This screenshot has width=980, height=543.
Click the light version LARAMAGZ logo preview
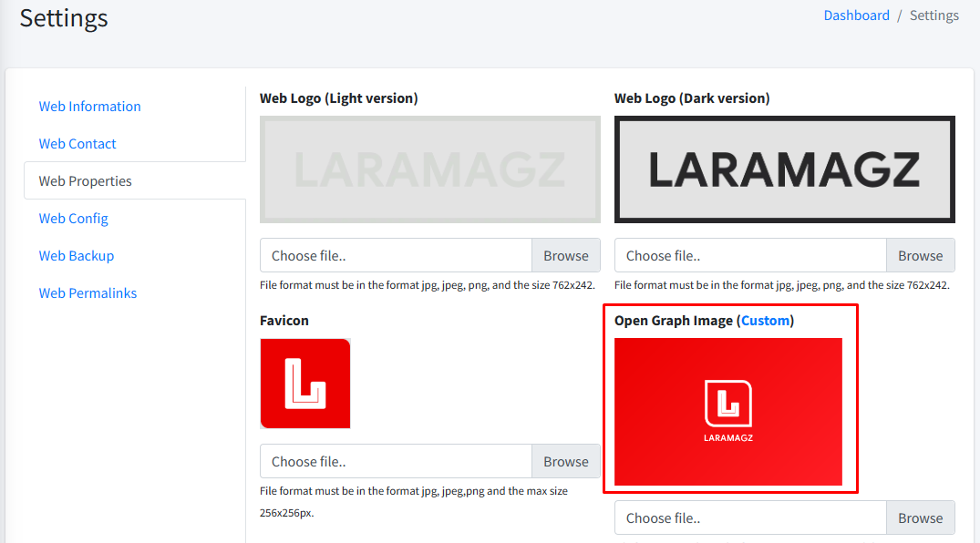point(430,169)
